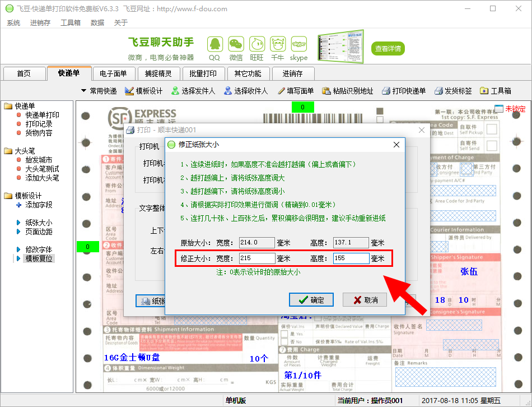The image size is (532, 407).
Task: Click the 未锁定 lock status icon
Action: [499, 109]
